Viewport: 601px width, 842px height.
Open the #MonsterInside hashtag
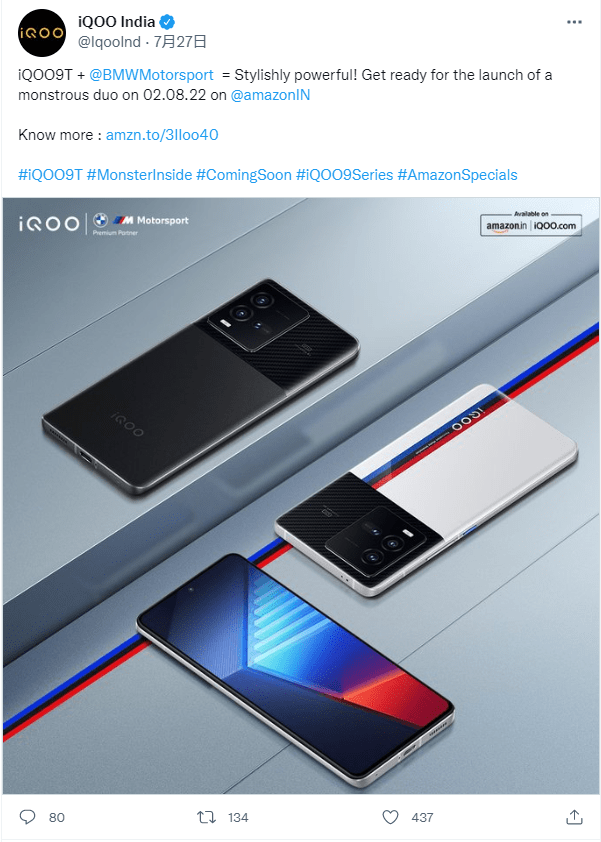(x=140, y=175)
